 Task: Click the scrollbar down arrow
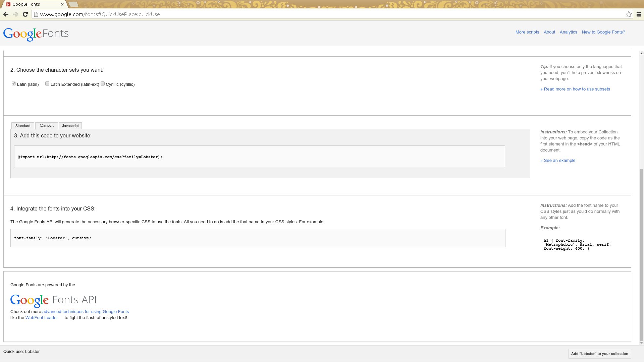[x=641, y=343]
